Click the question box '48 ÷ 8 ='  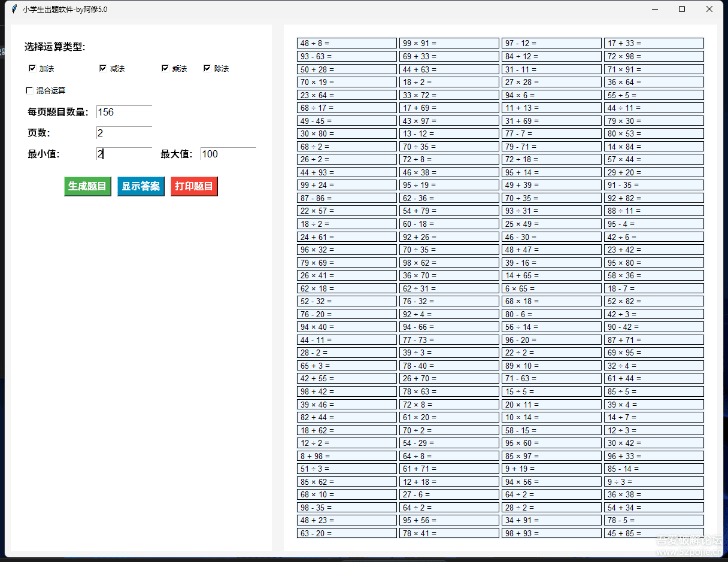point(347,43)
